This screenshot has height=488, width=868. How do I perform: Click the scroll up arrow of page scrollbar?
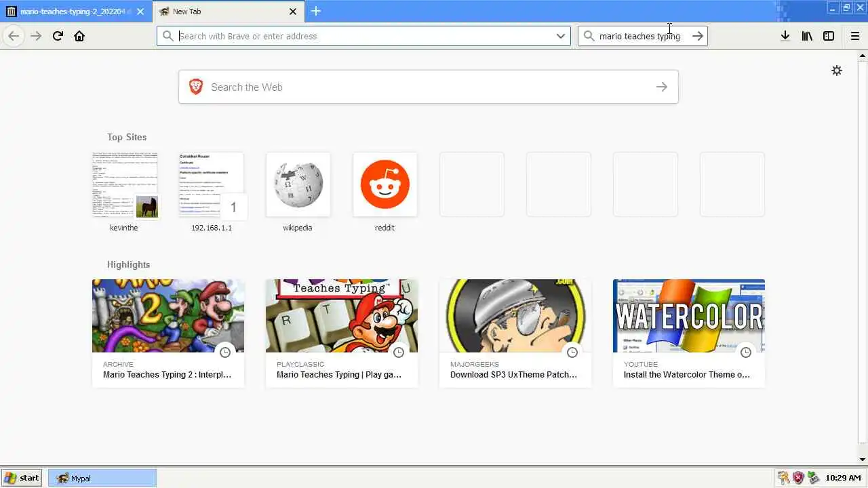click(862, 56)
